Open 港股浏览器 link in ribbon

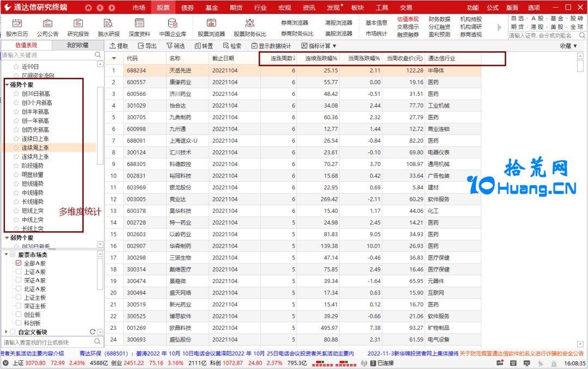click(x=339, y=23)
